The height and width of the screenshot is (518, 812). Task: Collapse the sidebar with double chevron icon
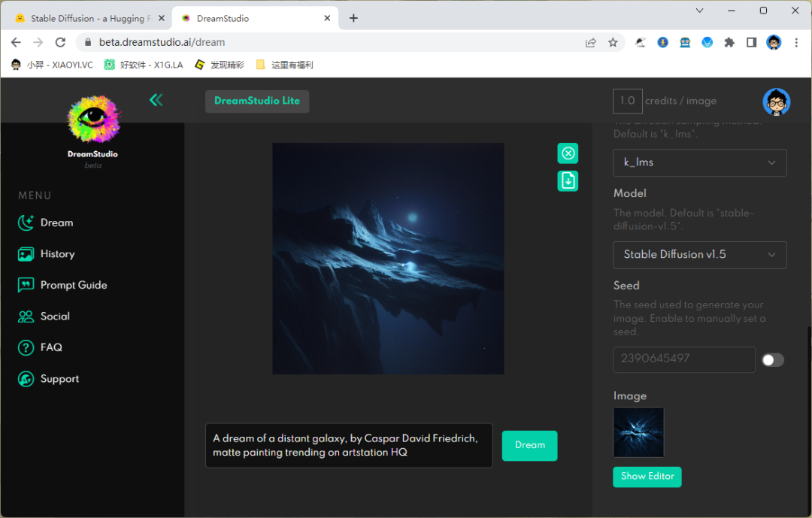pyautogui.click(x=156, y=100)
